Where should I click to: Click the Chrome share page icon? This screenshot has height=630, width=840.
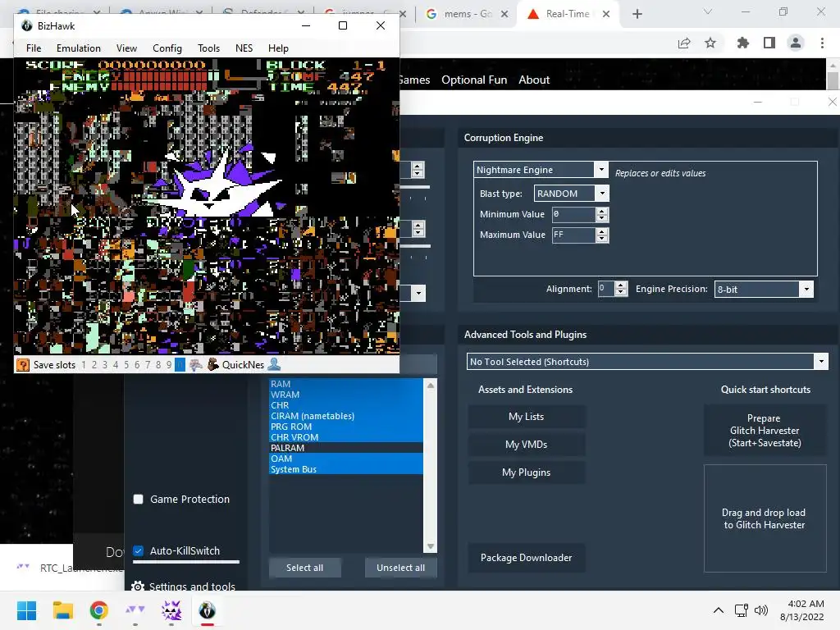(x=684, y=43)
